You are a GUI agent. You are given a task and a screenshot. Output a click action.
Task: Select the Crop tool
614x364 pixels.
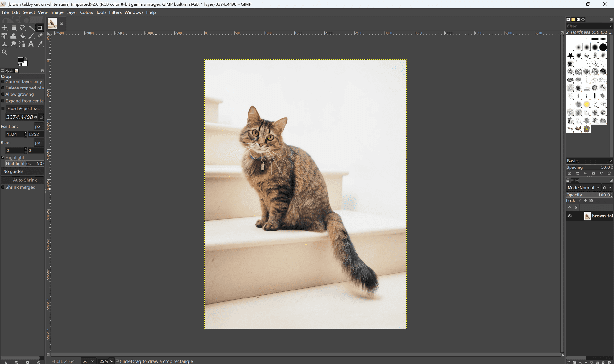[x=40, y=28]
